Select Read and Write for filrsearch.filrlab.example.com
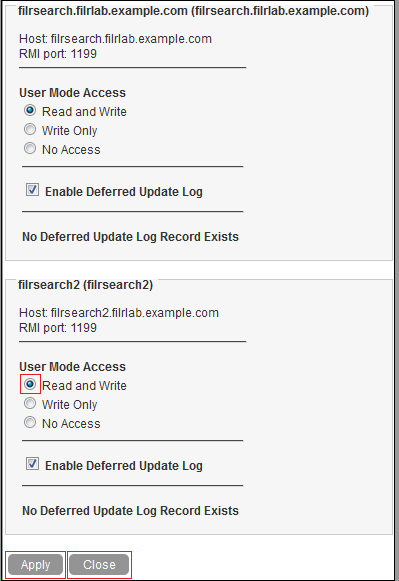399x581 pixels. click(30, 110)
